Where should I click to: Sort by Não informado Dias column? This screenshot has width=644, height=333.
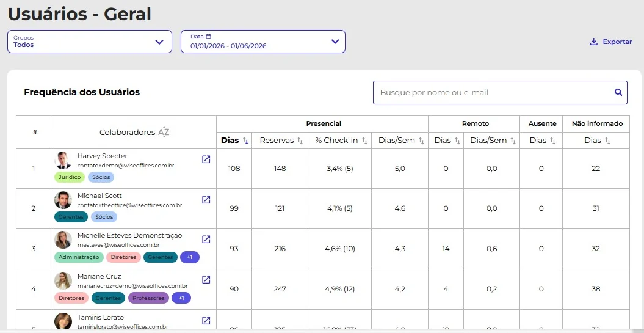607,141
